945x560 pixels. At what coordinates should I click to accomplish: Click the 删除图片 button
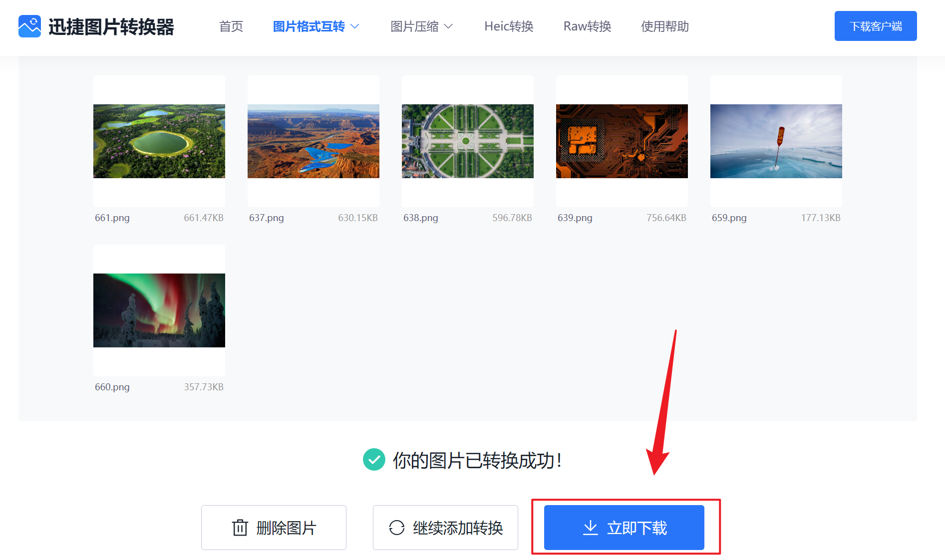274,528
